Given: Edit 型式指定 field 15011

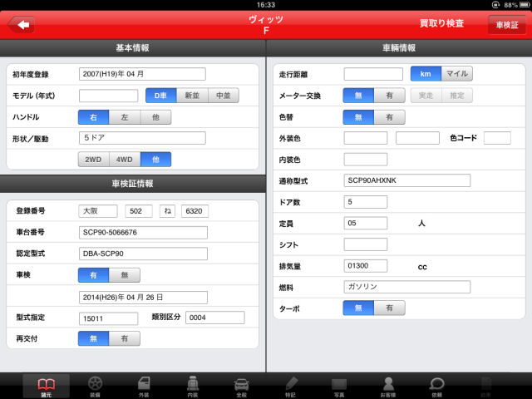Looking at the screenshot, I should pyautogui.click(x=109, y=318).
